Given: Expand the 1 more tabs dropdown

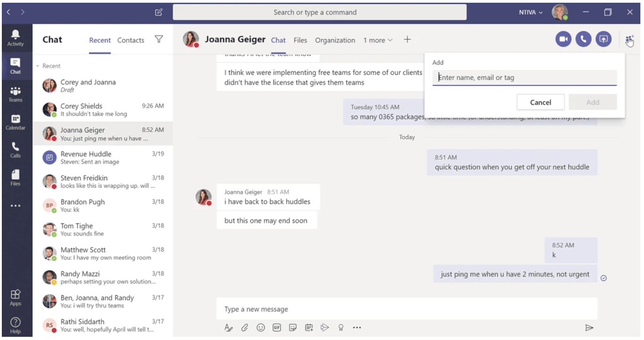Looking at the screenshot, I should [x=378, y=40].
